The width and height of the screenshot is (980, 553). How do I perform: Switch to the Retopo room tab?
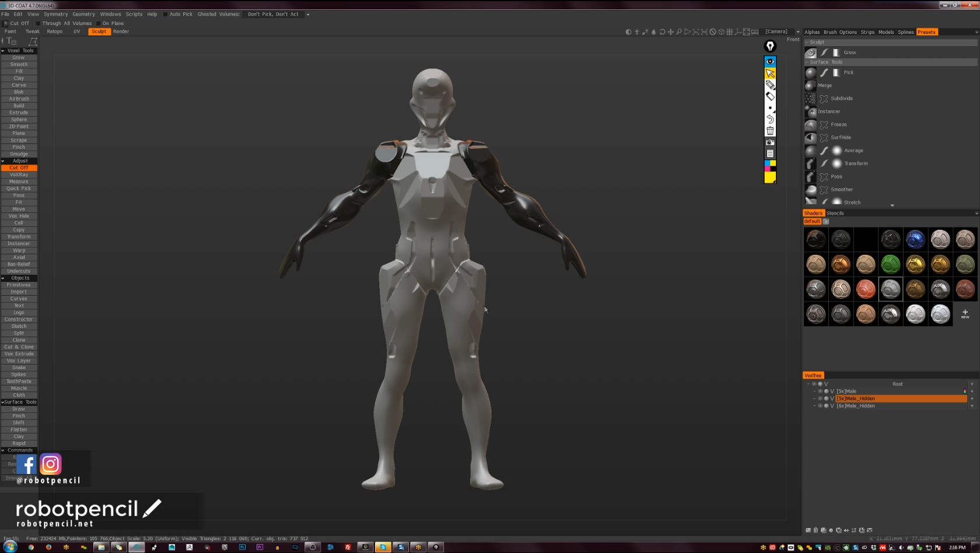(x=55, y=32)
